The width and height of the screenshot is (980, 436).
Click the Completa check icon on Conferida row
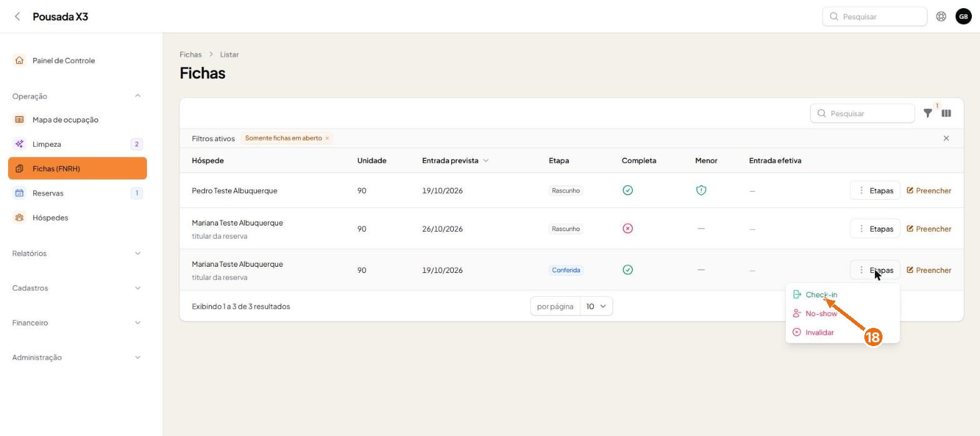627,270
